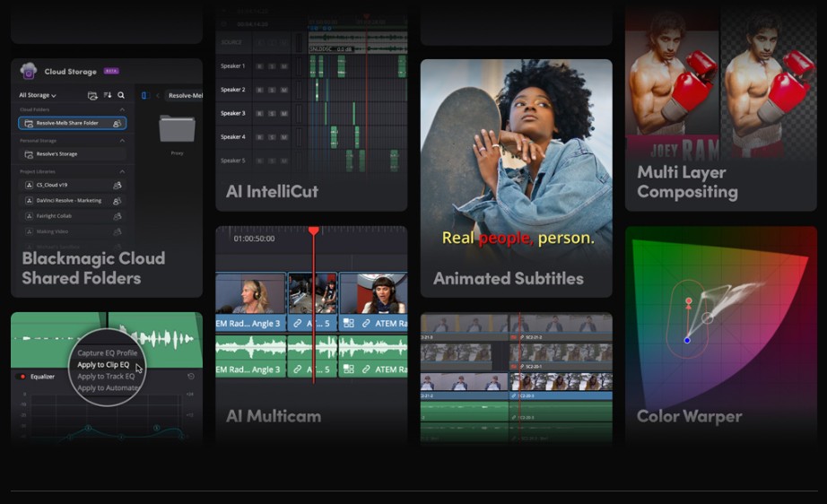Click the BETA badge next to Cloud Storage

[x=111, y=71]
